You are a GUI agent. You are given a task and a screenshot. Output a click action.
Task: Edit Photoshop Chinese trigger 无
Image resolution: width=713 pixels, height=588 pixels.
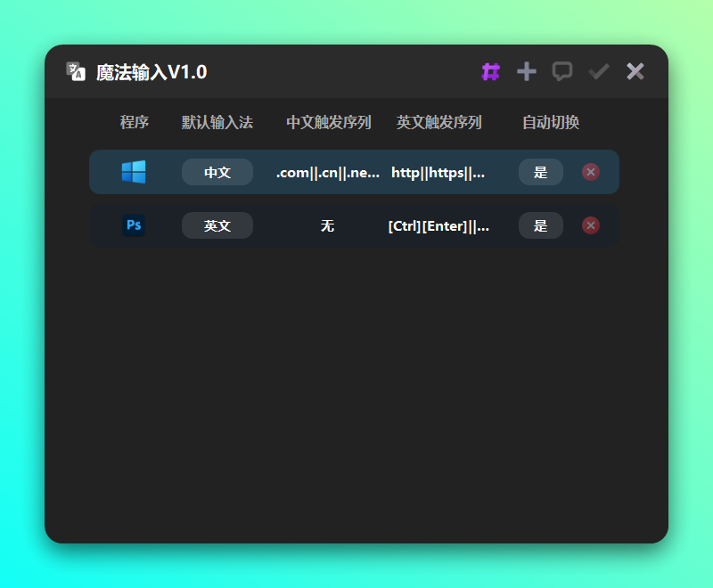click(x=327, y=225)
